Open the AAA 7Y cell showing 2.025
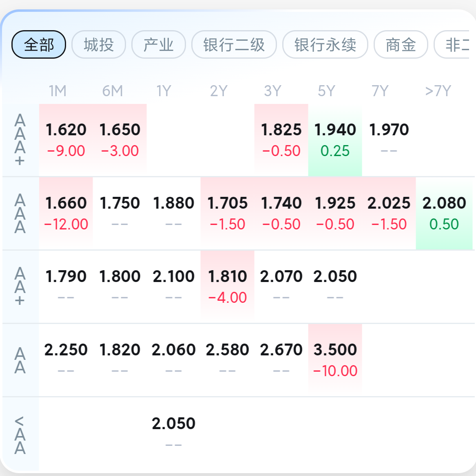This screenshot has width=476, height=476. 389,213
